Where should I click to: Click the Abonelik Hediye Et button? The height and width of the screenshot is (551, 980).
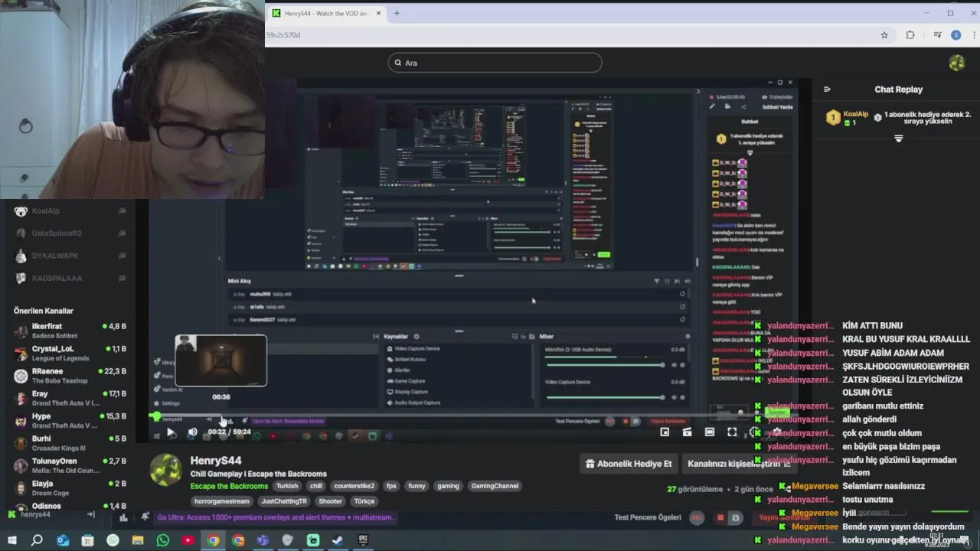629,464
